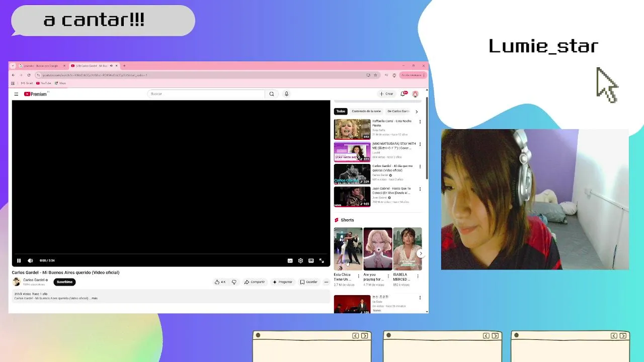Image resolution: width=644 pixels, height=362 pixels.
Task: Go forward in the browser
Action: click(21, 75)
